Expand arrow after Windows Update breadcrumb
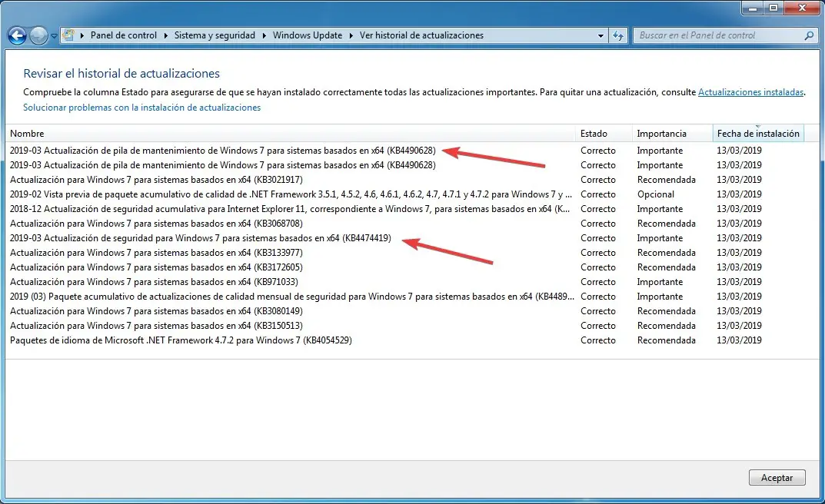Screen dimensions: 825x504 coord(351,36)
